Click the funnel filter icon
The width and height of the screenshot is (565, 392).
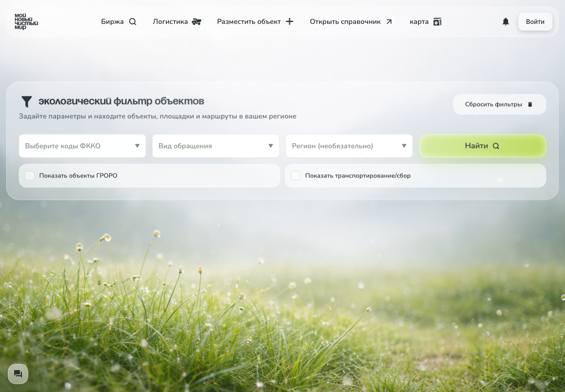[26, 102]
